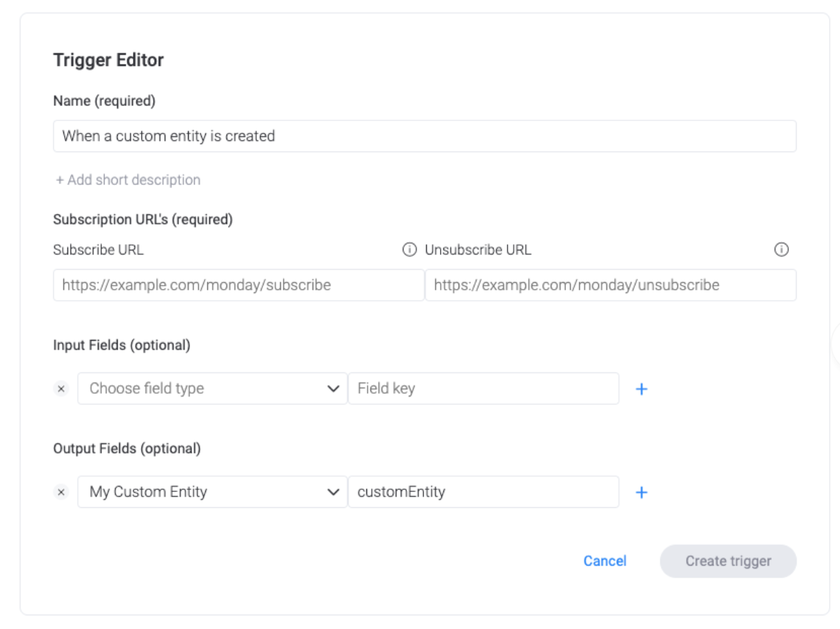Remove the input field row
840x629 pixels.
61,389
